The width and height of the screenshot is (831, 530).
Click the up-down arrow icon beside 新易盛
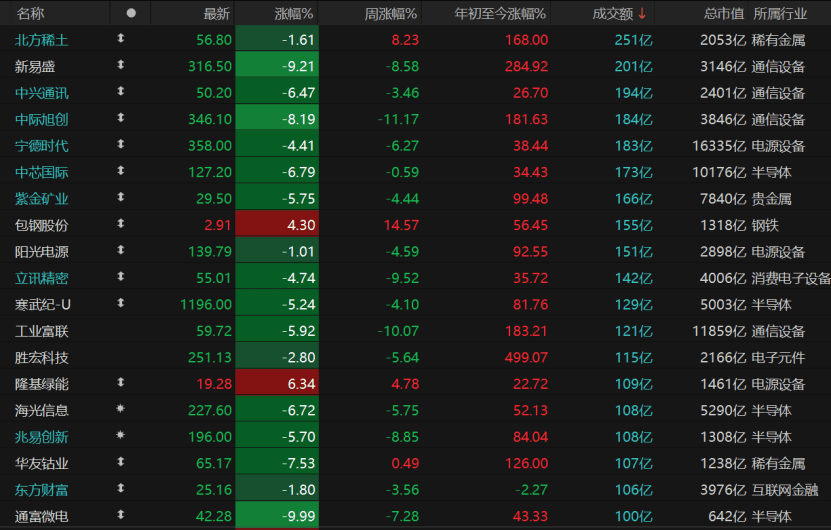click(x=121, y=66)
